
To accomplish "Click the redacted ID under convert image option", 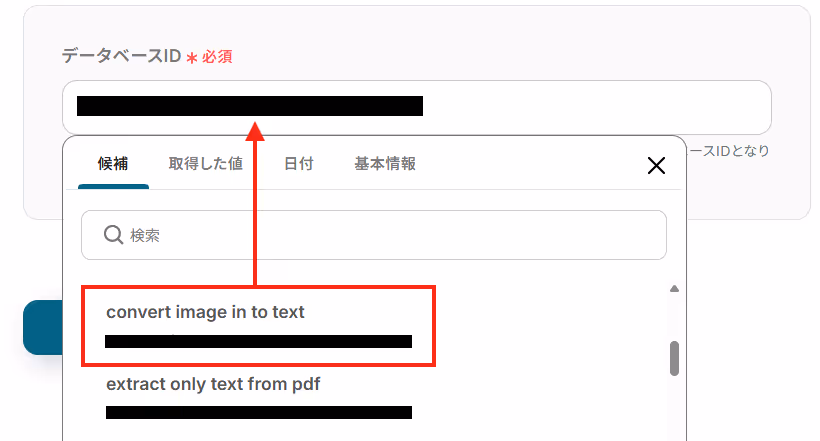I will coord(258,342).
